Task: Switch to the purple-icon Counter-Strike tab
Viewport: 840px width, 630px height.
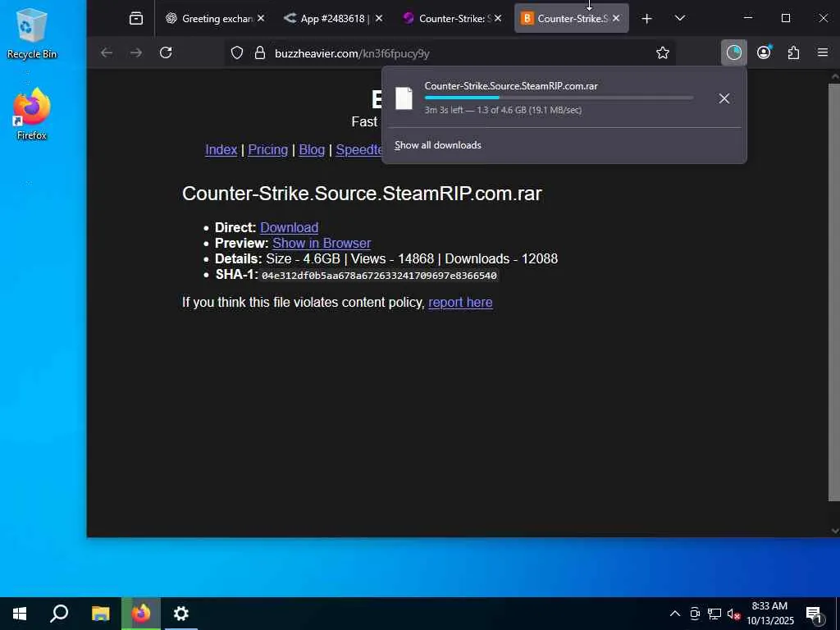Action: coord(452,18)
